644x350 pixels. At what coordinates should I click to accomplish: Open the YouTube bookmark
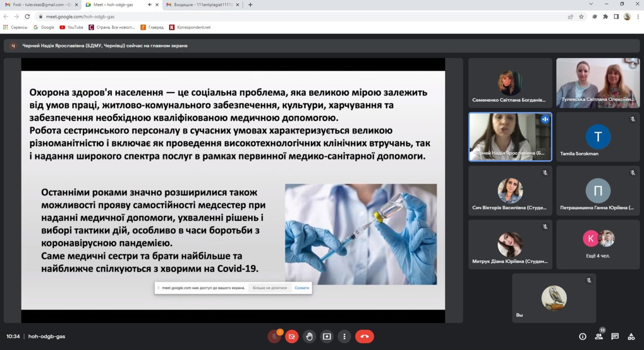[71, 27]
